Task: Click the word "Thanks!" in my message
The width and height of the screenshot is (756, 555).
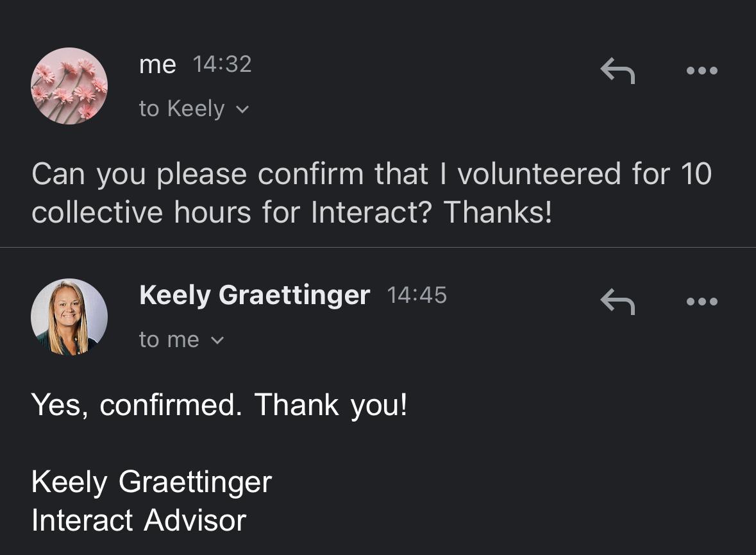Action: point(497,212)
